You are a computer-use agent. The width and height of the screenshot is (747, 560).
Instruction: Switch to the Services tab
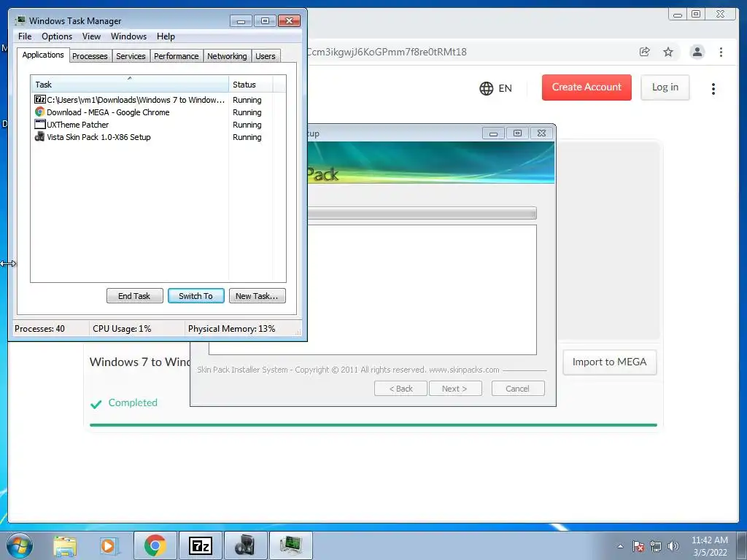coord(131,56)
